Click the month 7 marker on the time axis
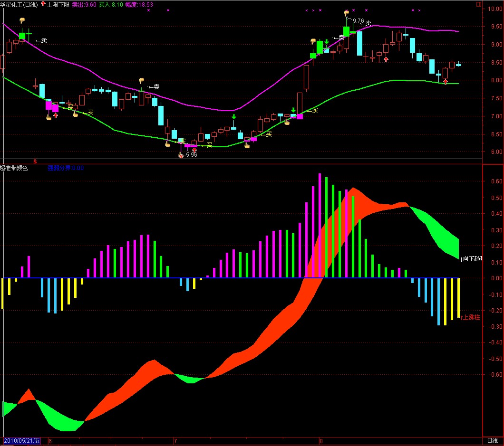 tap(175, 441)
